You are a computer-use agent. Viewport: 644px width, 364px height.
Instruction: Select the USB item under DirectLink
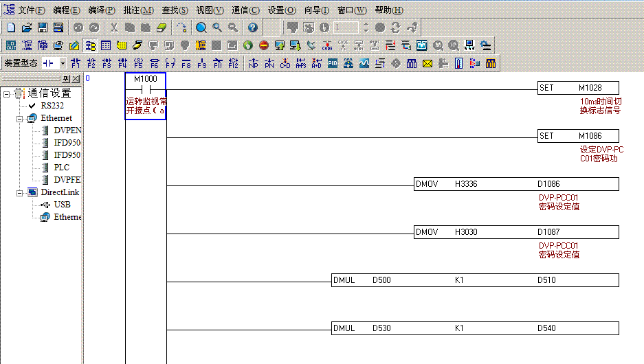click(62, 205)
